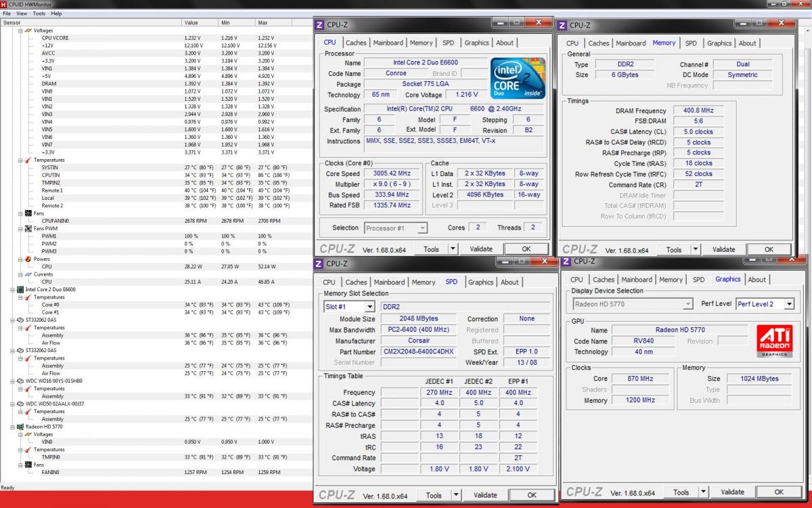Viewport: 812px width, 508px height.
Task: Click the CPU-Z title icon of the SPD window
Action: [x=319, y=263]
